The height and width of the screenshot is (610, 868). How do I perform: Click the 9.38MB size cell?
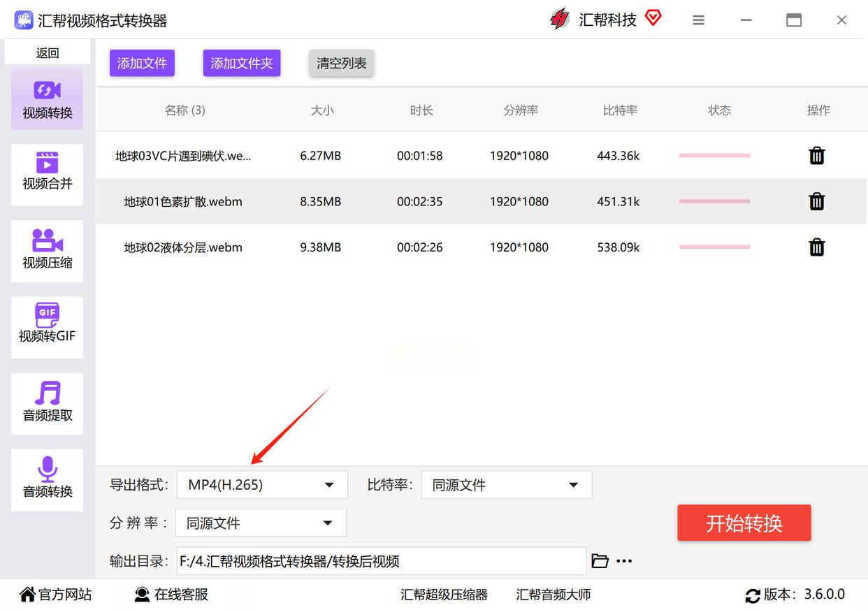(x=321, y=247)
